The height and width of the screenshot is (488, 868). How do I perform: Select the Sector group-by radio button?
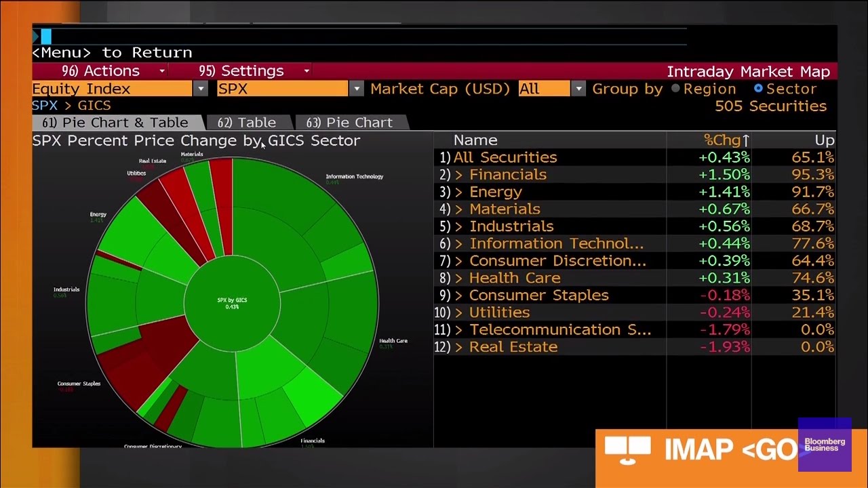pyautogui.click(x=759, y=89)
